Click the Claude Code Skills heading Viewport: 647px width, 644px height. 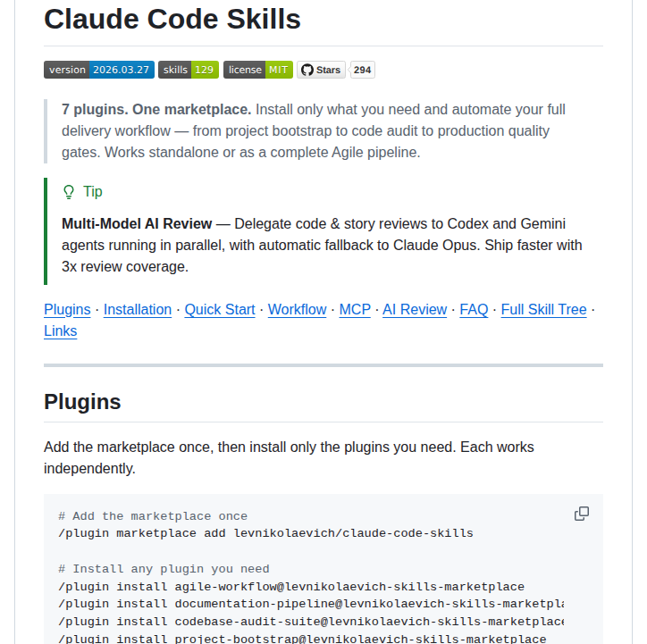172,20
